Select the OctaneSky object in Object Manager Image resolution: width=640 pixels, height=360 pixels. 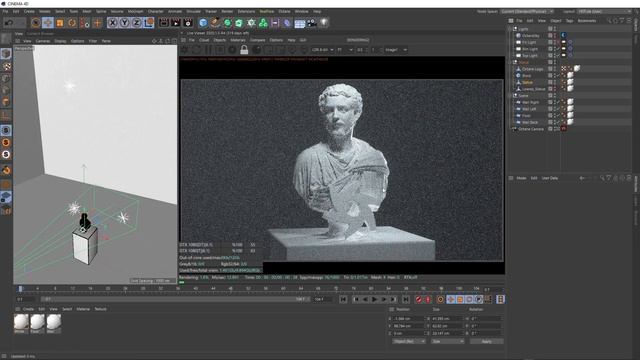tap(530, 36)
